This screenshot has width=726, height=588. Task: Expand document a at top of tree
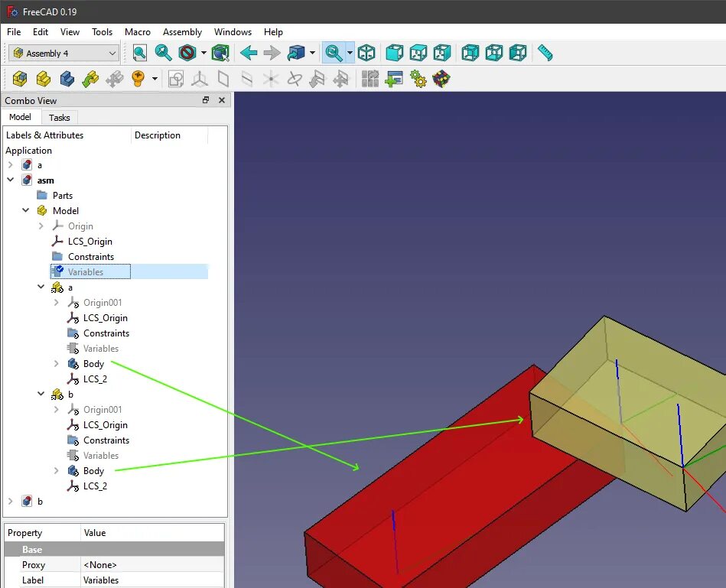10,164
